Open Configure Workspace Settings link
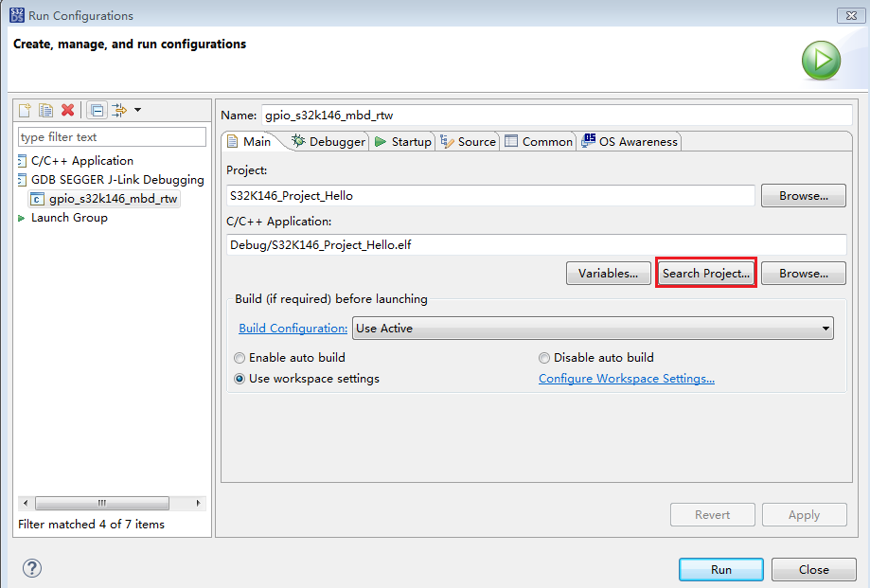This screenshot has width=870, height=588. click(628, 378)
